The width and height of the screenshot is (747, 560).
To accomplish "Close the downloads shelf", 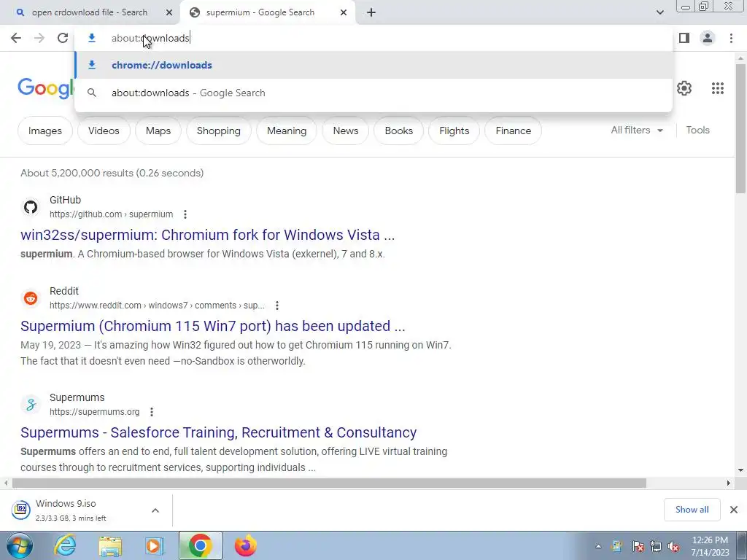I will [x=734, y=510].
